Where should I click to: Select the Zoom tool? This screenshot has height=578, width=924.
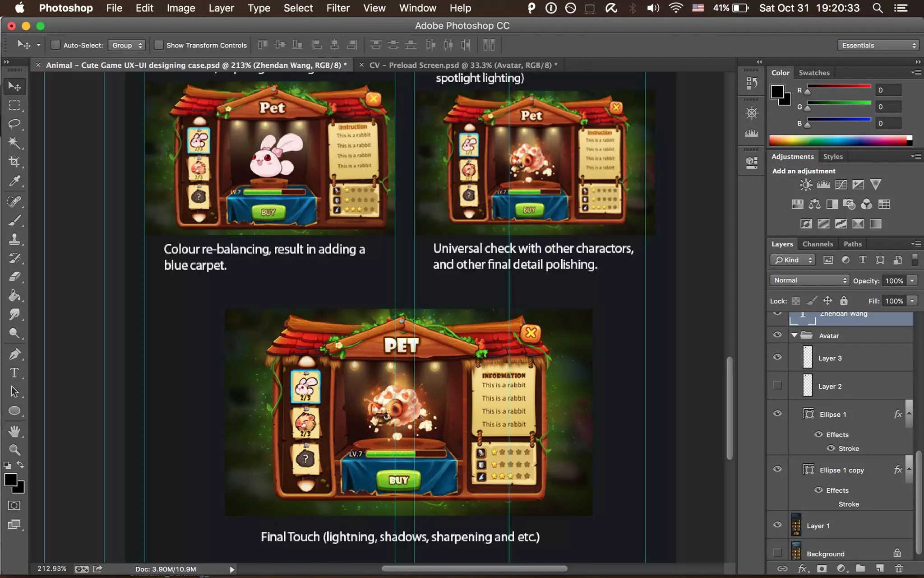coord(14,450)
